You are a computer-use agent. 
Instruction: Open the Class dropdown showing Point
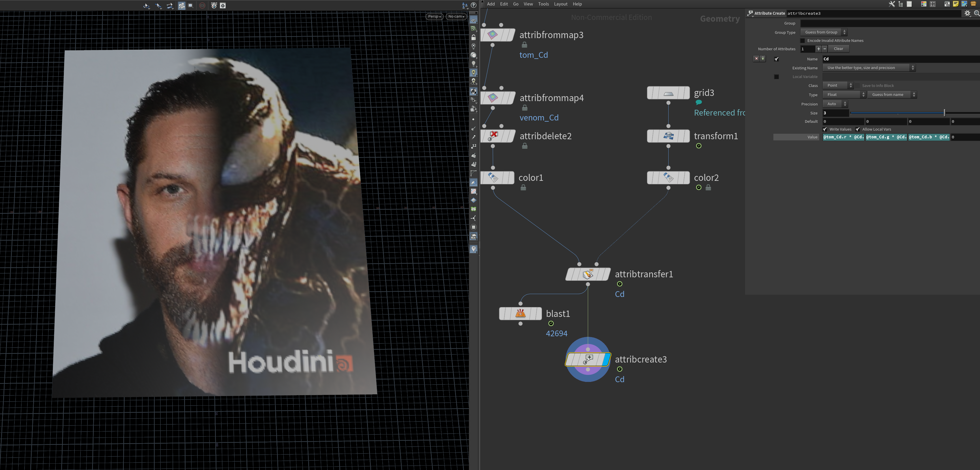pyautogui.click(x=838, y=85)
